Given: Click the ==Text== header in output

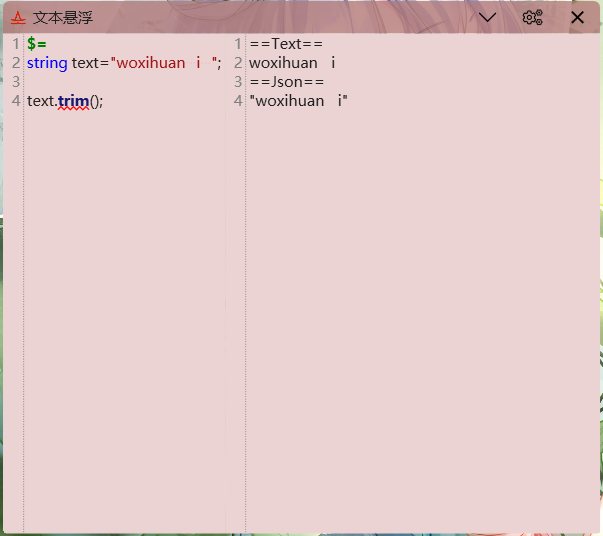Looking at the screenshot, I should (286, 44).
